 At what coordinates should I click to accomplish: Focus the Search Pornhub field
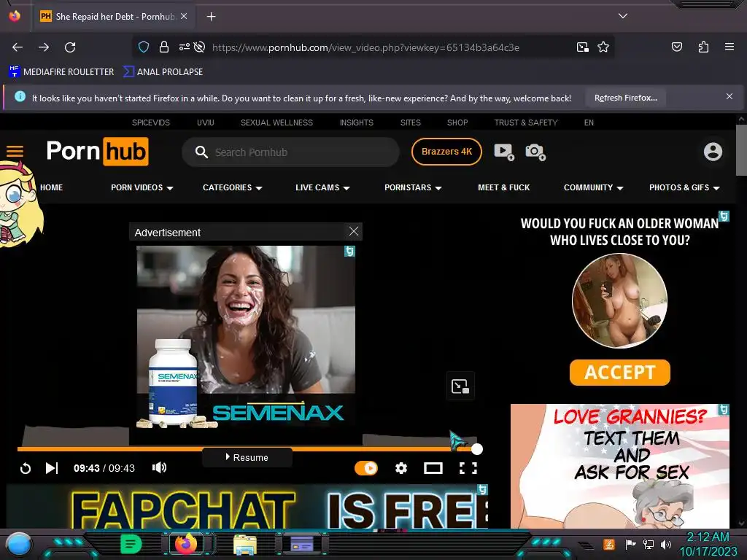[x=290, y=152]
